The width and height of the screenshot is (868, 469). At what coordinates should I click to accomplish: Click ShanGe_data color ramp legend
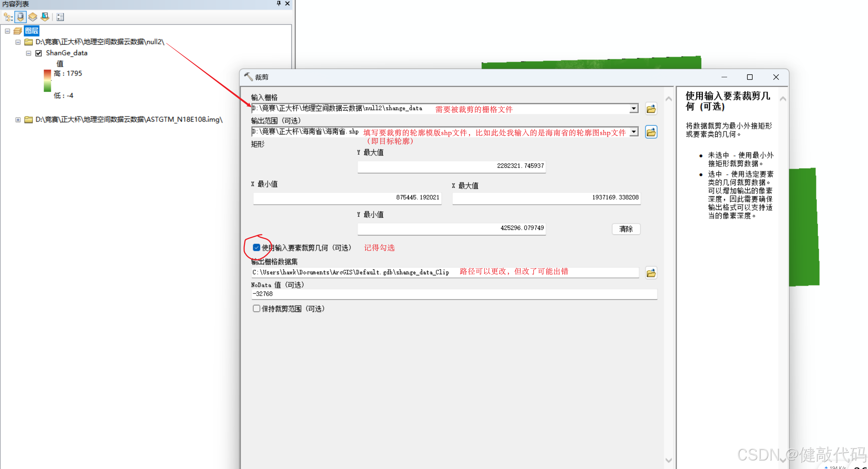(47, 81)
